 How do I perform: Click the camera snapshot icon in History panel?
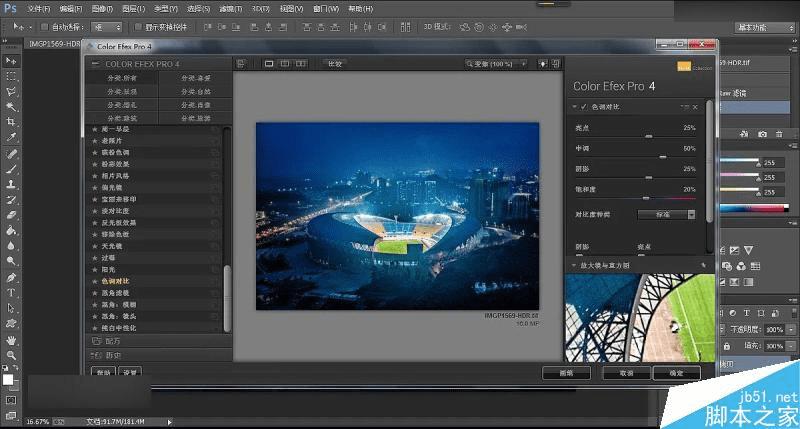coord(762,134)
